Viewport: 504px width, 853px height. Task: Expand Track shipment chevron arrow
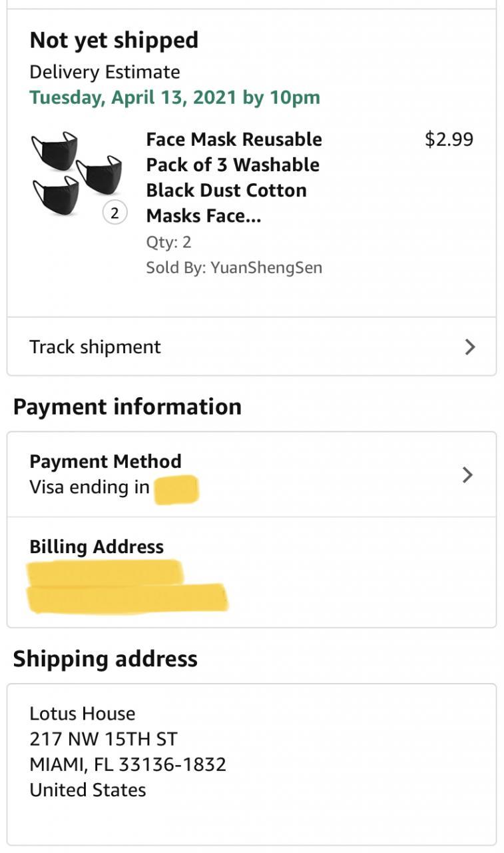click(470, 347)
